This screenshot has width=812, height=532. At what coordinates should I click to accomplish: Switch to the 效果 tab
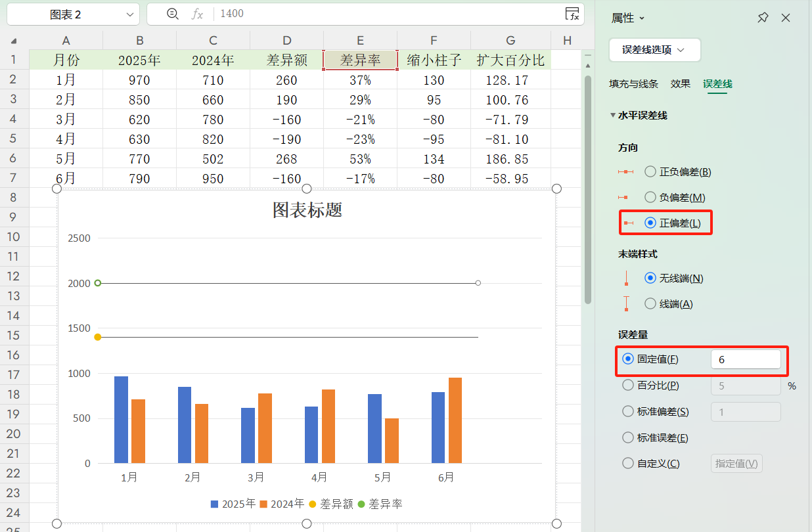[680, 84]
